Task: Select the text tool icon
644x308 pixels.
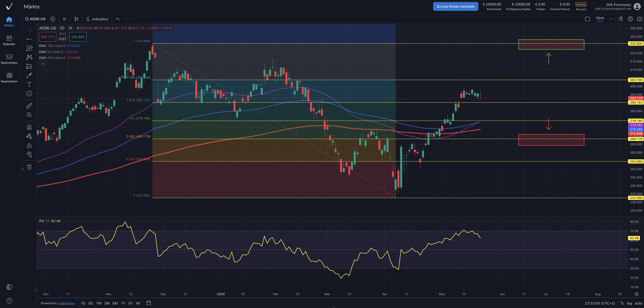Action: click(29, 84)
